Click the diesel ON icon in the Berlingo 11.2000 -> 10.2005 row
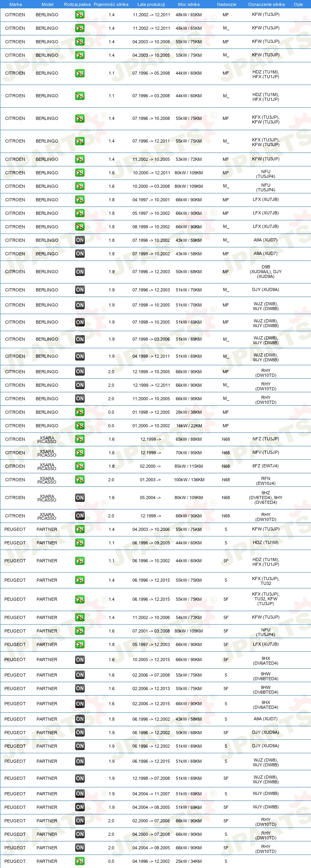Screen dimensions: 311x868 [80, 399]
